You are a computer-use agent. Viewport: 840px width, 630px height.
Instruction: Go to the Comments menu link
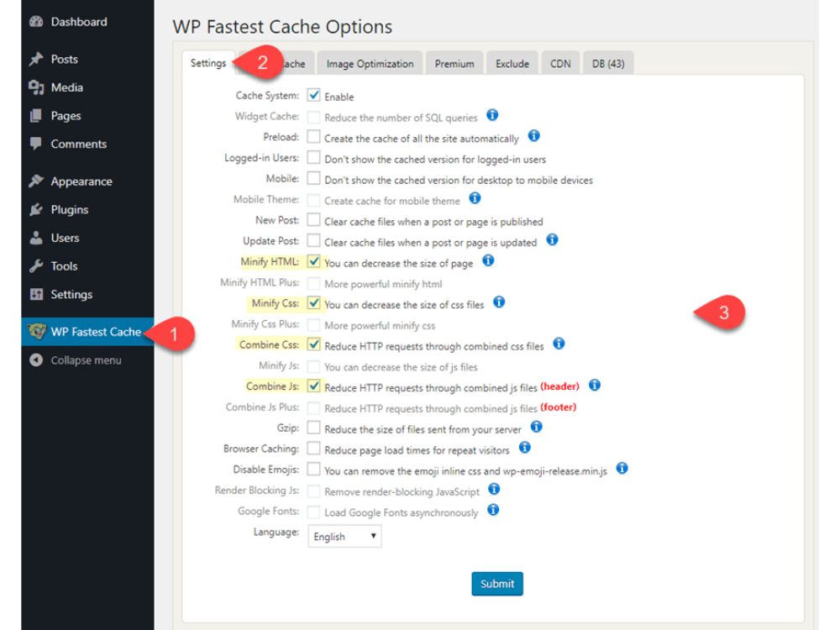(79, 144)
